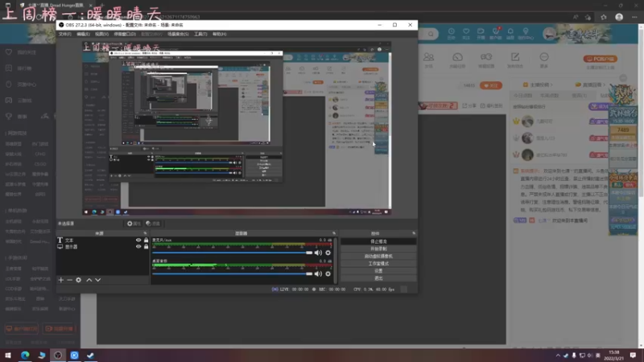Open browser profile icon
The image size is (644, 362).
click(619, 17)
